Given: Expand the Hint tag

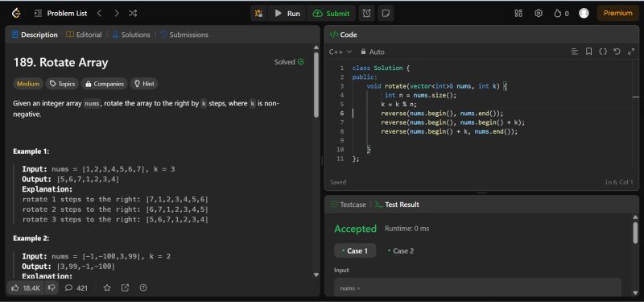Looking at the screenshot, I should pyautogui.click(x=144, y=84).
